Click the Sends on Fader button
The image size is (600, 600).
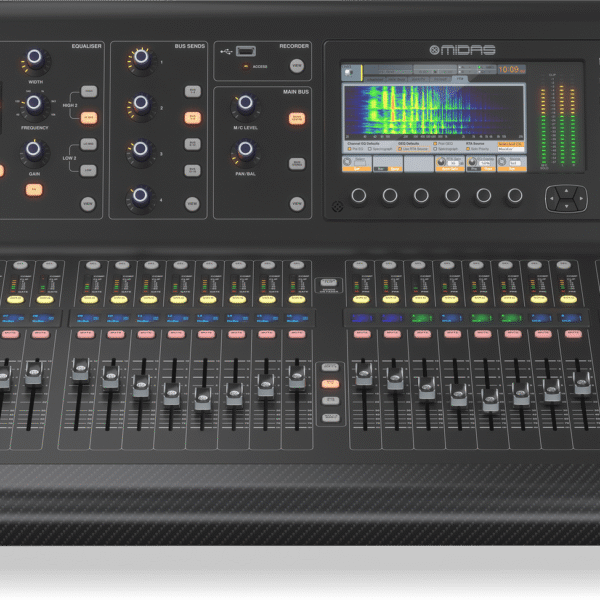[329, 283]
